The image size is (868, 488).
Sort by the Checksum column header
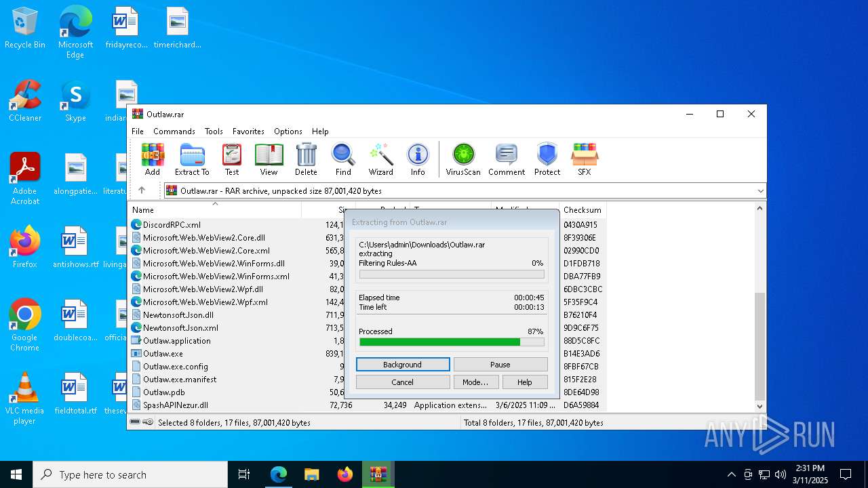coord(583,210)
